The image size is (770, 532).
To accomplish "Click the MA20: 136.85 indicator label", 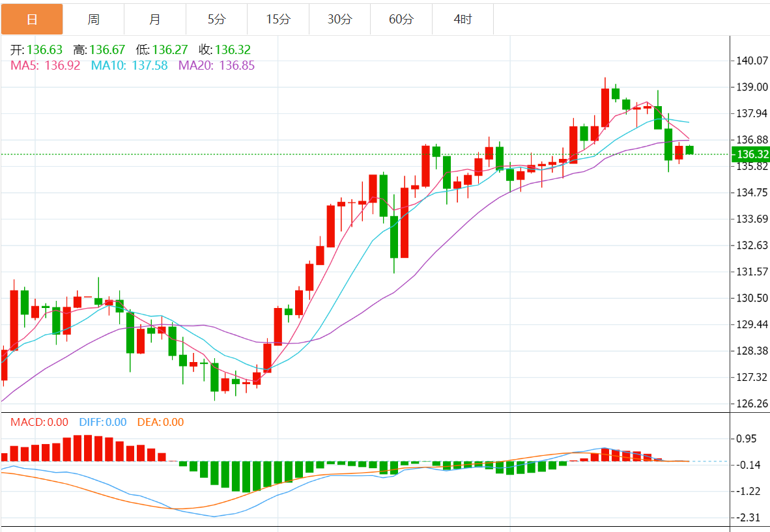I will pyautogui.click(x=216, y=66).
